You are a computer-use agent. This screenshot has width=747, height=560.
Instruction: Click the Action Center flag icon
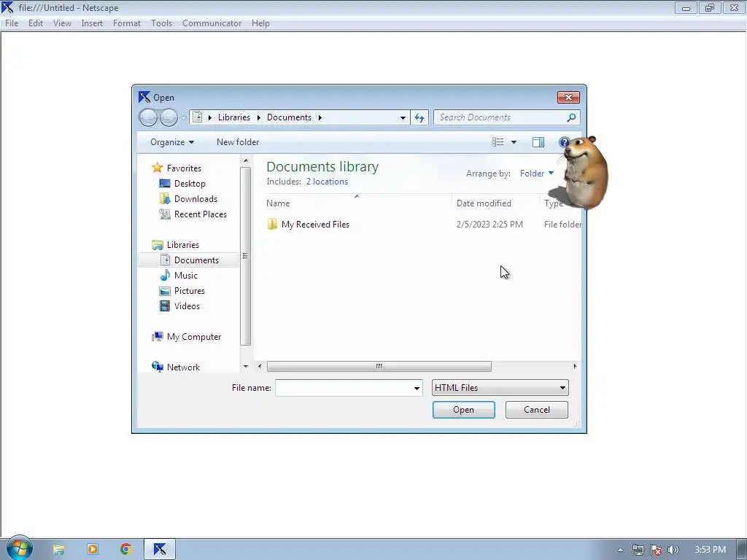[656, 550]
